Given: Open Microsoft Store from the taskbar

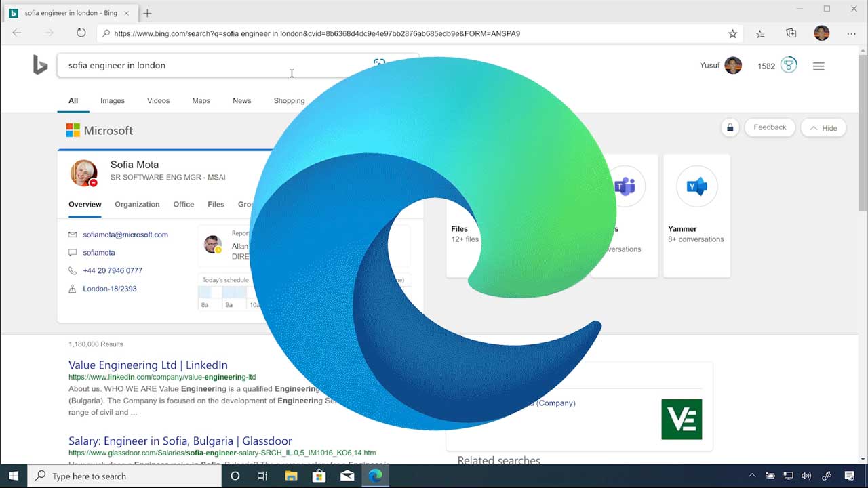Looking at the screenshot, I should pyautogui.click(x=319, y=476).
